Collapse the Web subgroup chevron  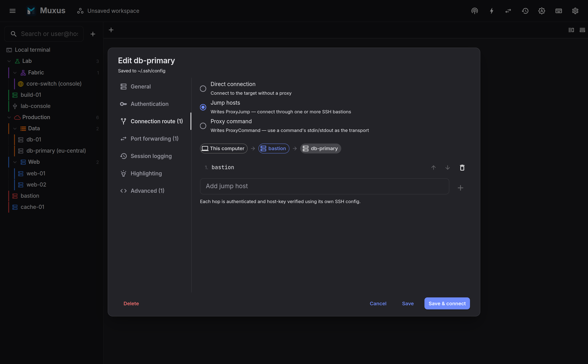tap(15, 162)
